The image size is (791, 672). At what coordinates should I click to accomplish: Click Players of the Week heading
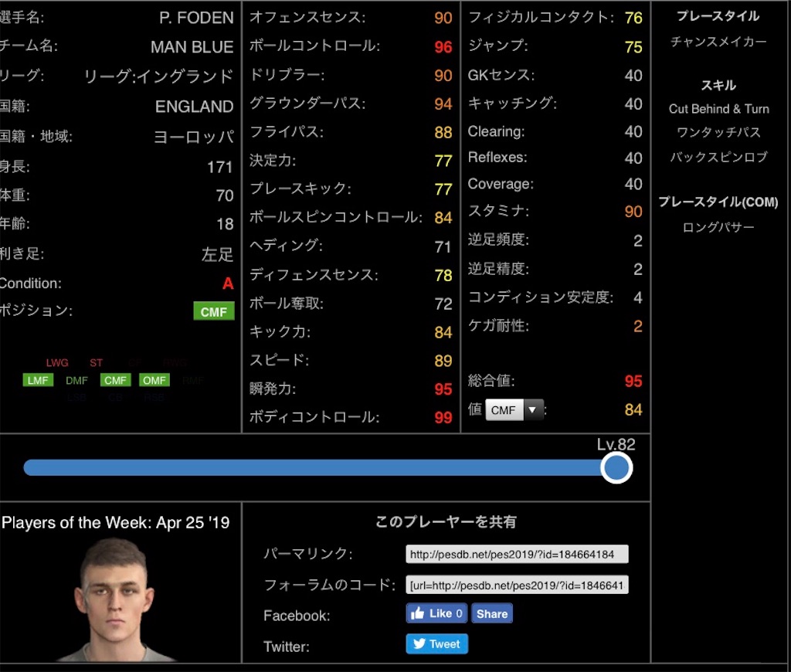point(116,522)
